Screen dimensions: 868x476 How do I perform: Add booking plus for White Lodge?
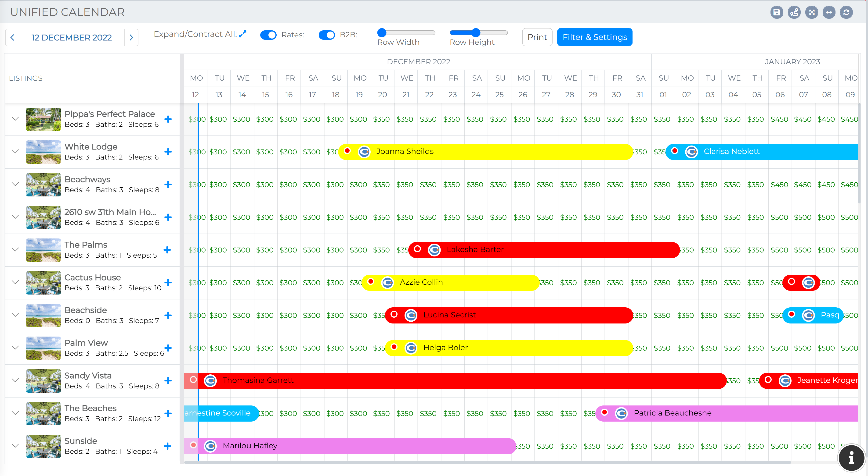click(x=168, y=152)
